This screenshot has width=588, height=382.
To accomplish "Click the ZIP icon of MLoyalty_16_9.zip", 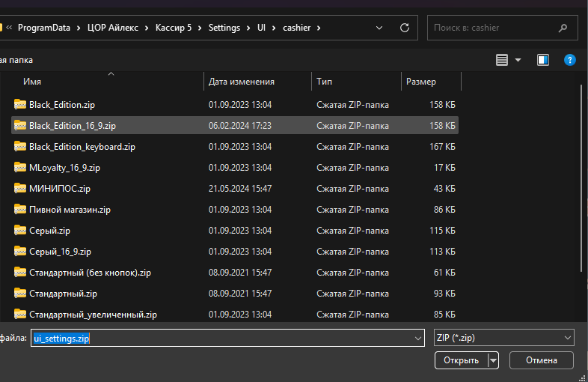I will click(x=19, y=168).
